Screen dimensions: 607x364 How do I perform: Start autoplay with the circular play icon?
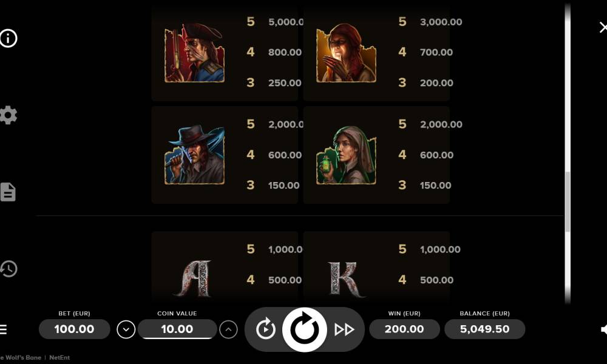click(266, 329)
